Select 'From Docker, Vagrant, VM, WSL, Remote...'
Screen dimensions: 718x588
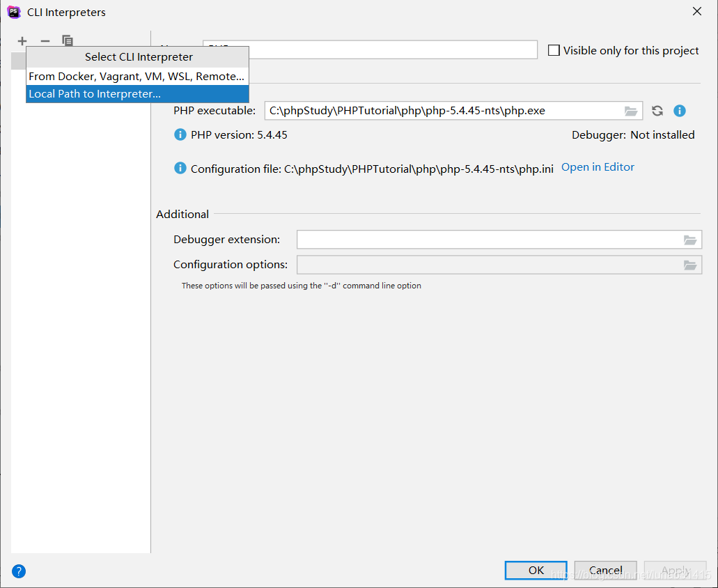(137, 76)
